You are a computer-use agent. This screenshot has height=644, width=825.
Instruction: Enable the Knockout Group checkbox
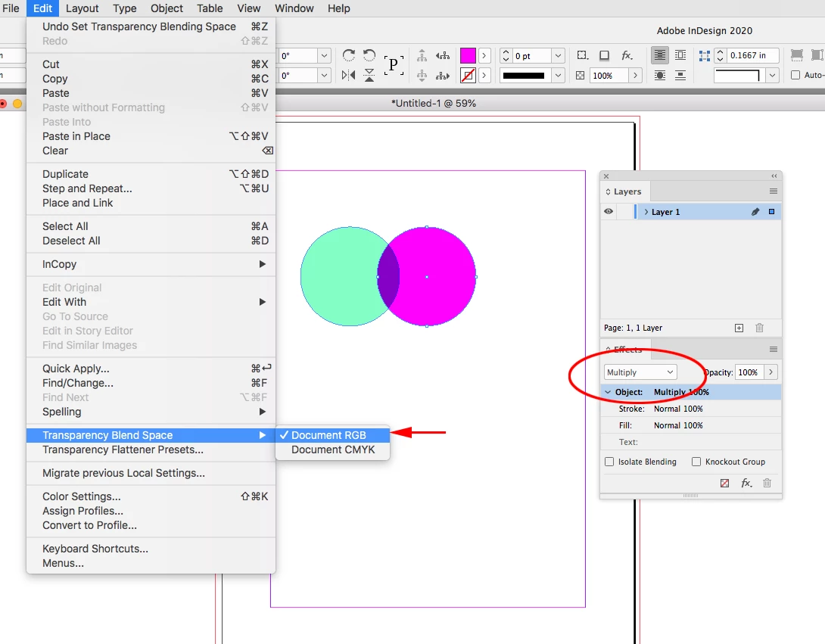(696, 462)
